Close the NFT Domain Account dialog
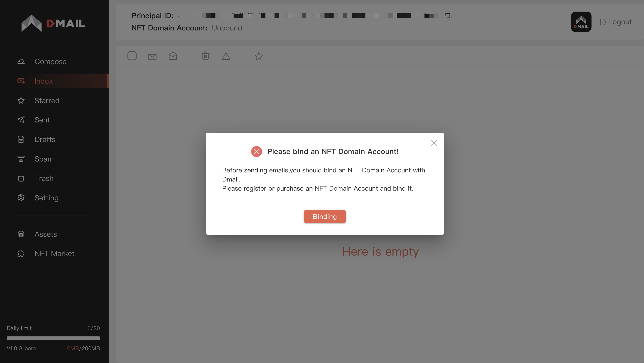The width and height of the screenshot is (644, 363). 434,143
